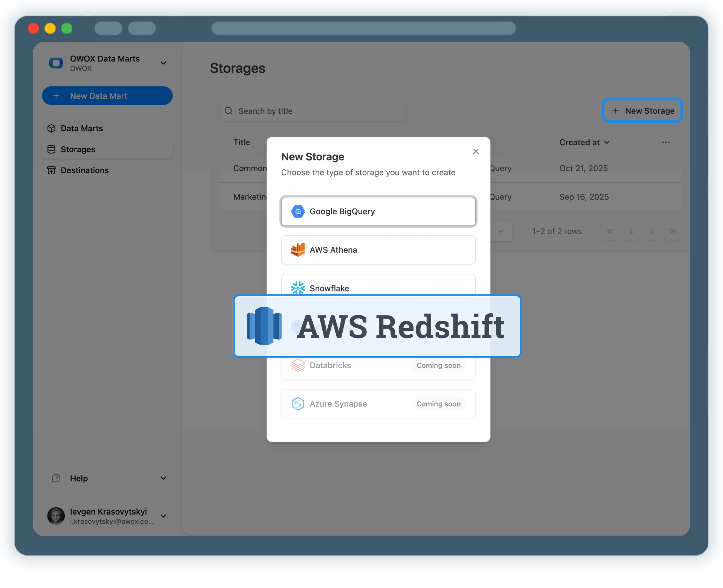Viewport: 723px width, 588px height.
Task: Click the AWS Athena icon
Action: tap(298, 250)
